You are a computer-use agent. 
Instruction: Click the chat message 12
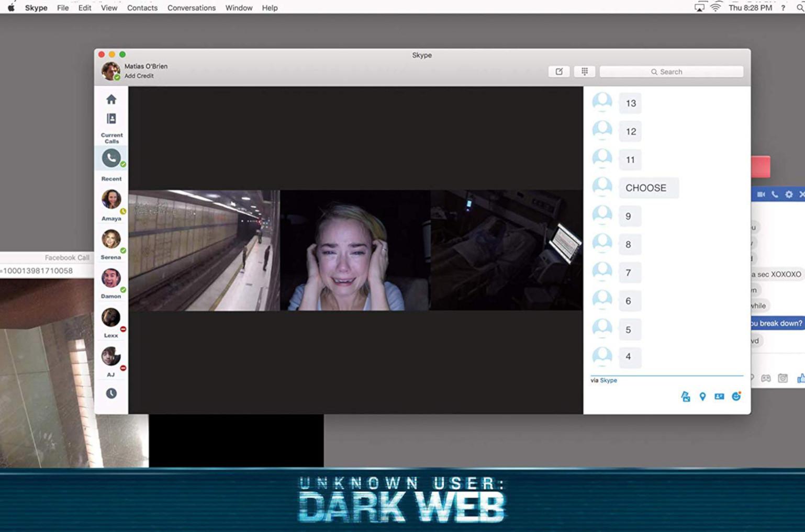pyautogui.click(x=631, y=131)
